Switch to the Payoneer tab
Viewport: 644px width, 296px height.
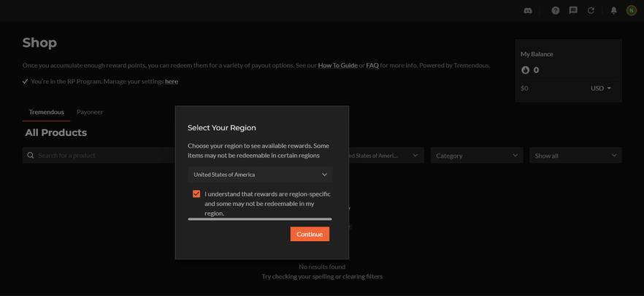90,113
